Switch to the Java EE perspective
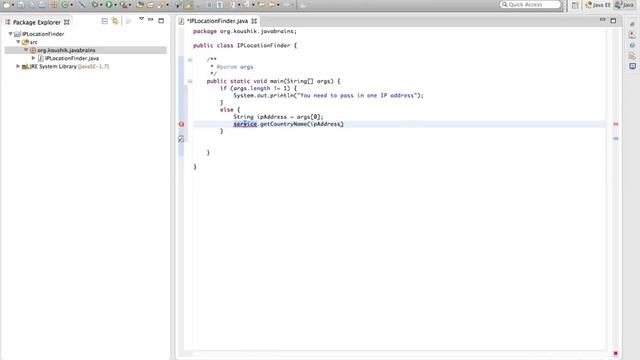The width and height of the screenshot is (640, 360). (x=598, y=5)
